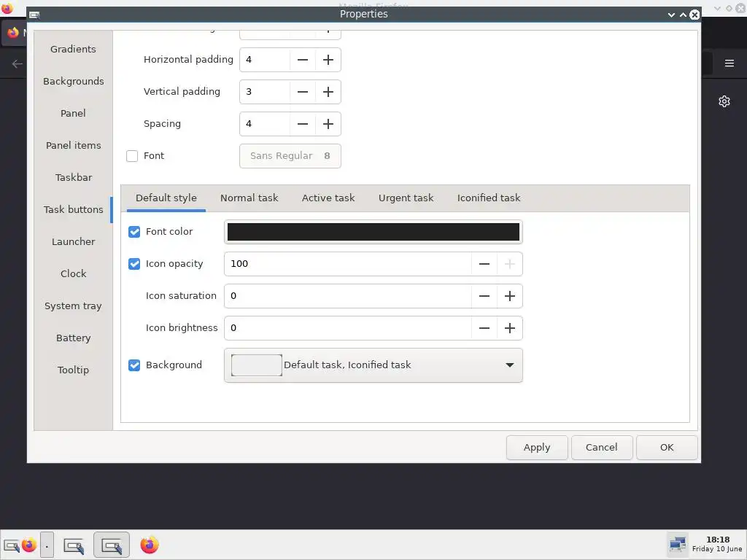The width and height of the screenshot is (747, 560).
Task: Select Task buttons in the sidebar
Action: click(x=74, y=209)
